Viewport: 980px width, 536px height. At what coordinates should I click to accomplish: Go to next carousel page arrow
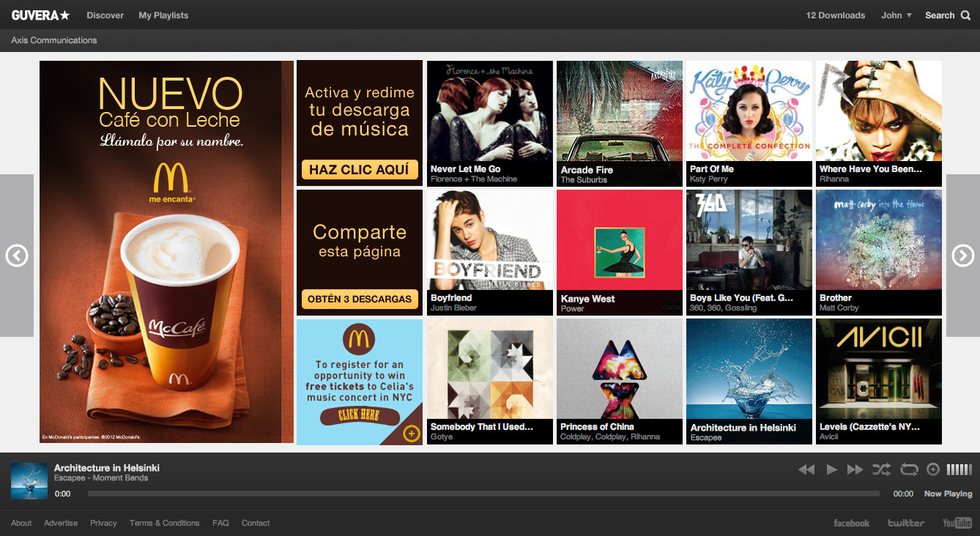tap(962, 256)
